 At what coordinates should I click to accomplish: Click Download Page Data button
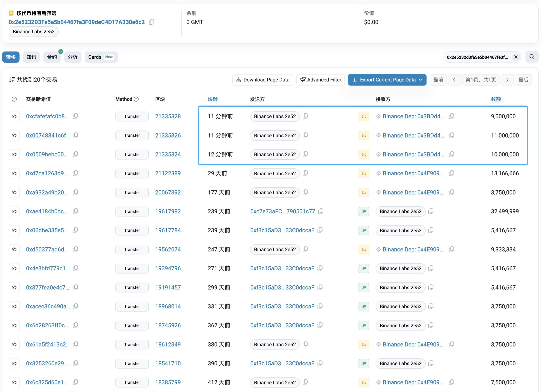click(262, 80)
